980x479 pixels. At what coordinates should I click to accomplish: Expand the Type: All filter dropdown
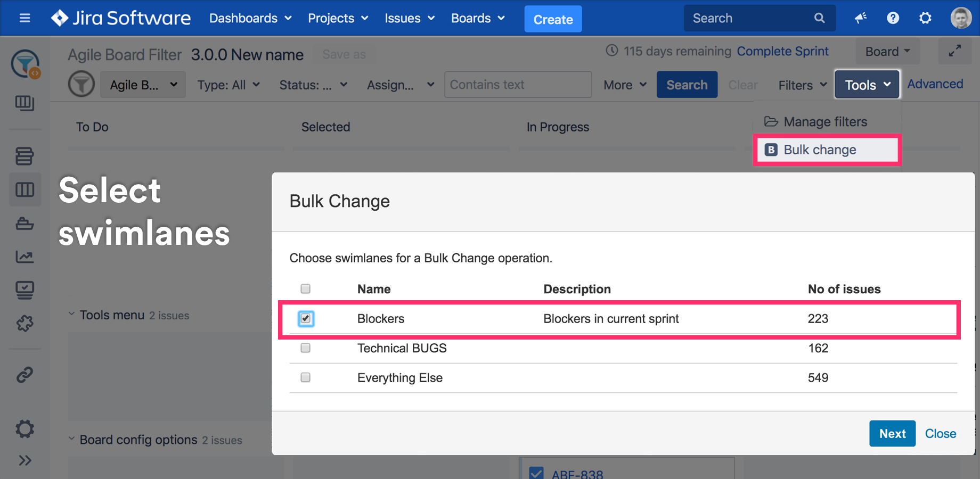[228, 85]
